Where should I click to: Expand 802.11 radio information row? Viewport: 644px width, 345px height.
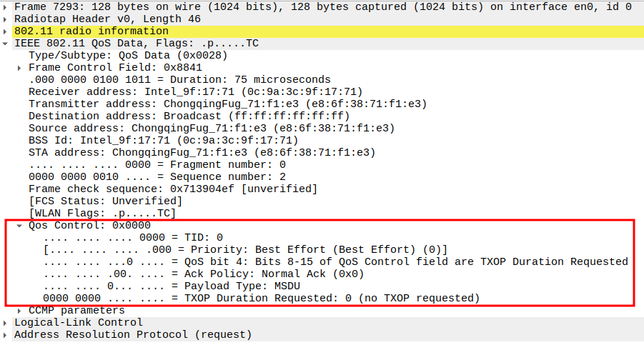pos(6,31)
